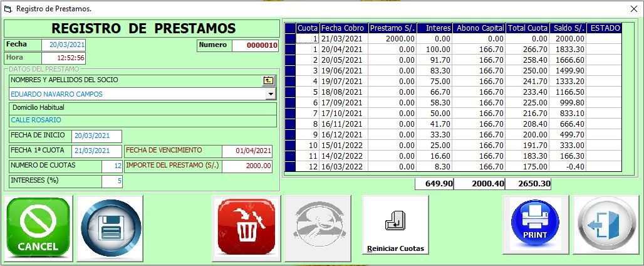Click the green CANCEL button
Screen dimensions: 644x266
39,228
